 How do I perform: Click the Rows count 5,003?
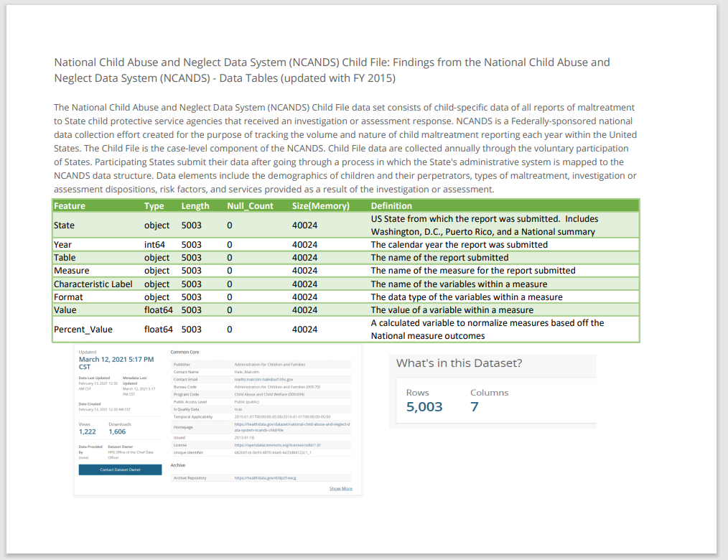coord(424,407)
